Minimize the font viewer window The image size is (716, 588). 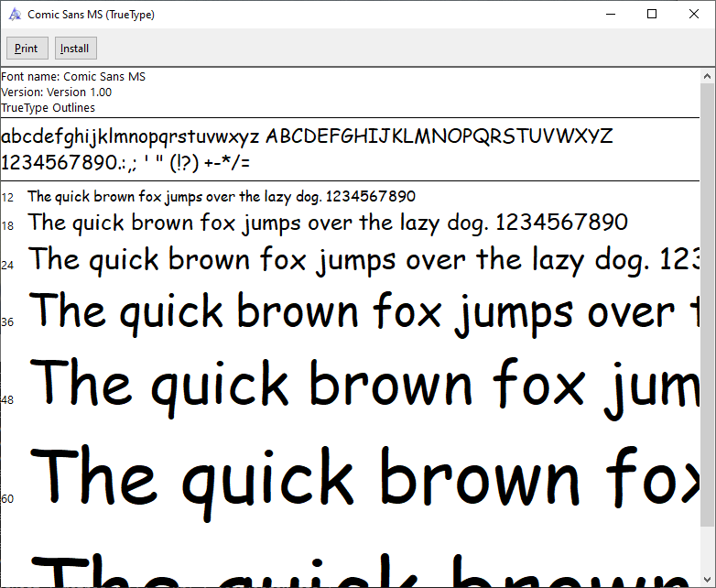pyautogui.click(x=611, y=14)
